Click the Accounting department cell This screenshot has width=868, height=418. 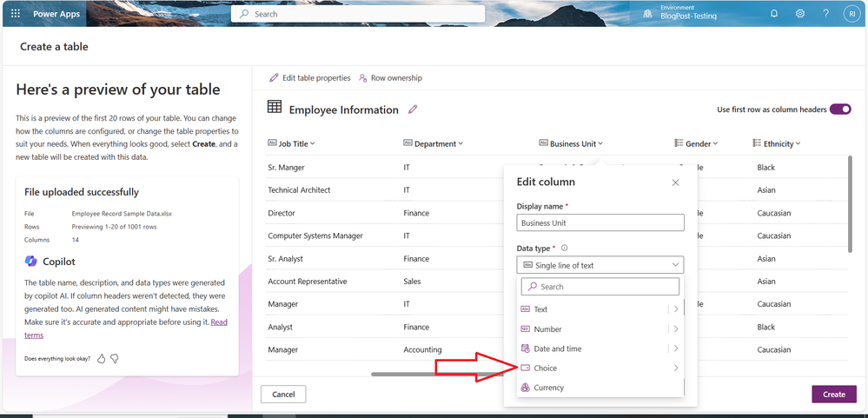tap(422, 350)
